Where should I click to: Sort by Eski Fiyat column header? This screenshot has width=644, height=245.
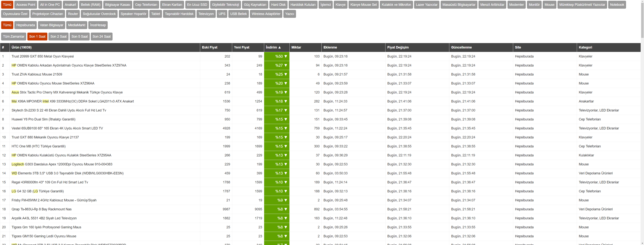coord(216,47)
